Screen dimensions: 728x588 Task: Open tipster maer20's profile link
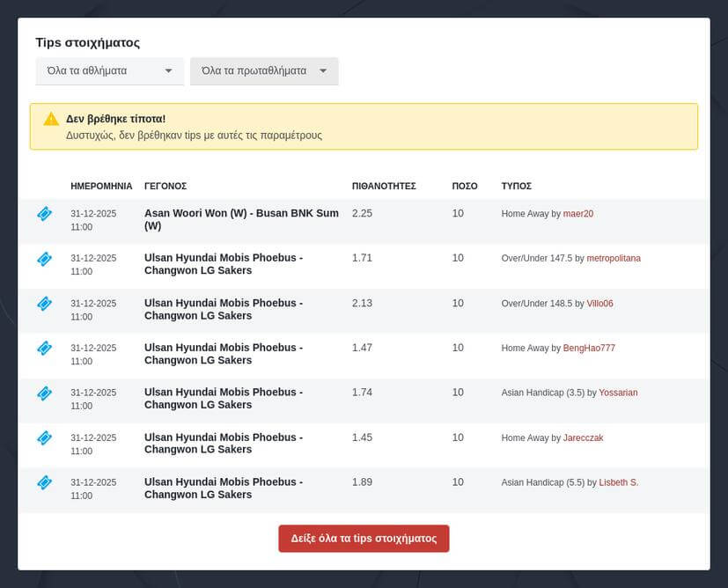[x=578, y=214]
